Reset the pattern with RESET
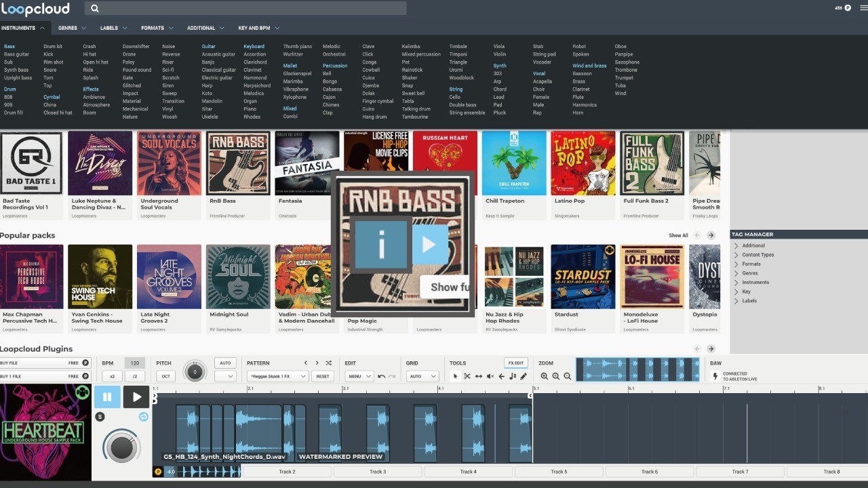The image size is (868, 488). 323,376
